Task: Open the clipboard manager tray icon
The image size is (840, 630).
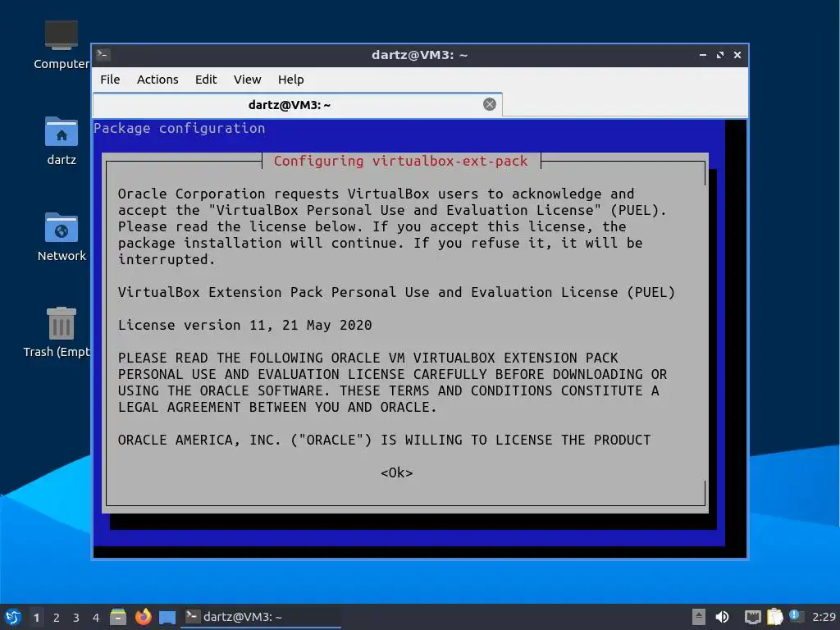Action: tap(774, 617)
